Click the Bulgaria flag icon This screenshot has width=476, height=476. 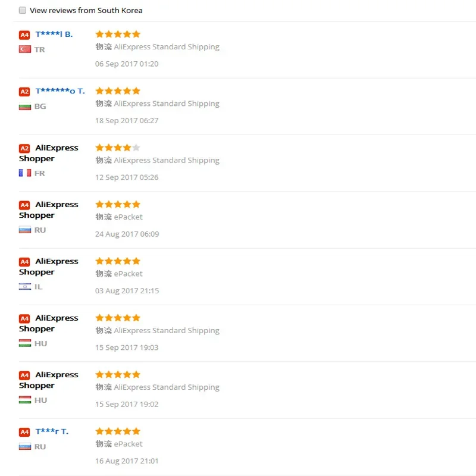(24, 107)
